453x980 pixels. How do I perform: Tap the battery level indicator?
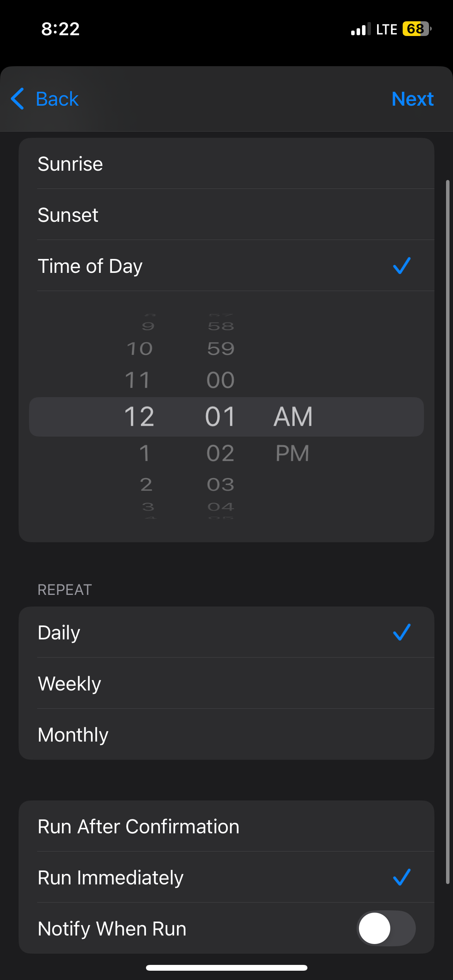pos(417,29)
